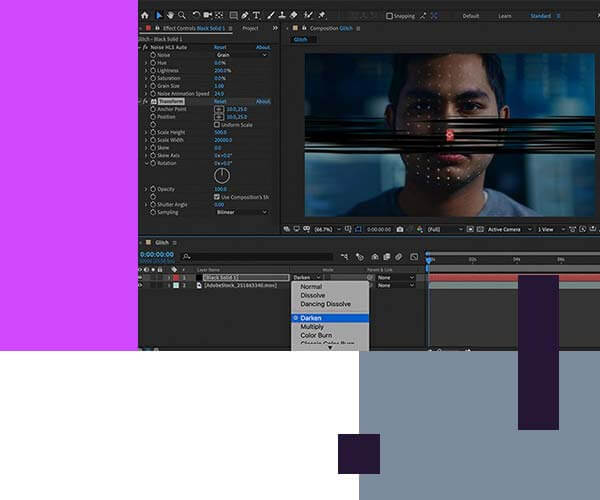Switch to the Default workspace
This screenshot has height=500, width=600.
[471, 16]
